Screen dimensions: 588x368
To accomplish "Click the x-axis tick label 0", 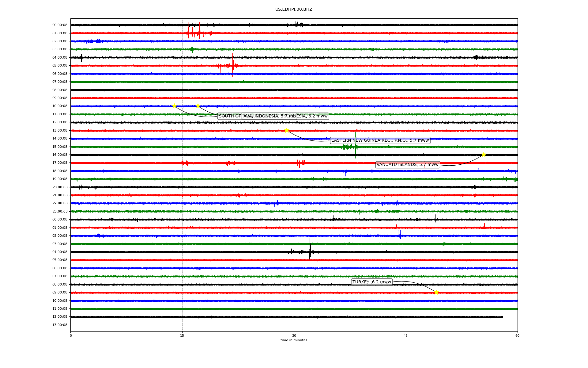I will [x=71, y=336].
